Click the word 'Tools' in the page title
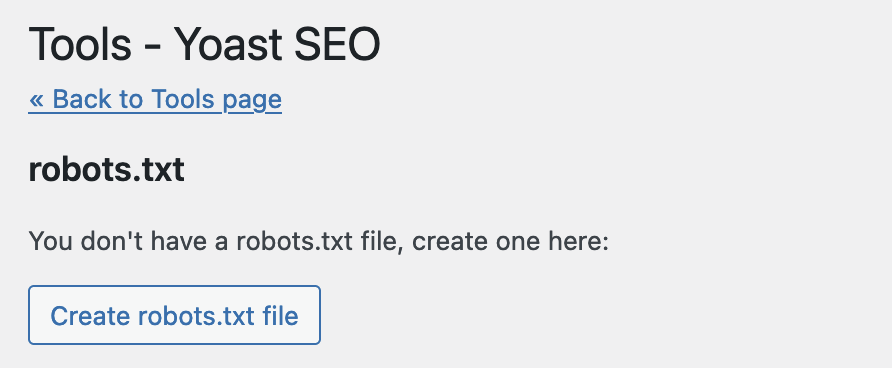The width and height of the screenshot is (892, 368). [80, 44]
